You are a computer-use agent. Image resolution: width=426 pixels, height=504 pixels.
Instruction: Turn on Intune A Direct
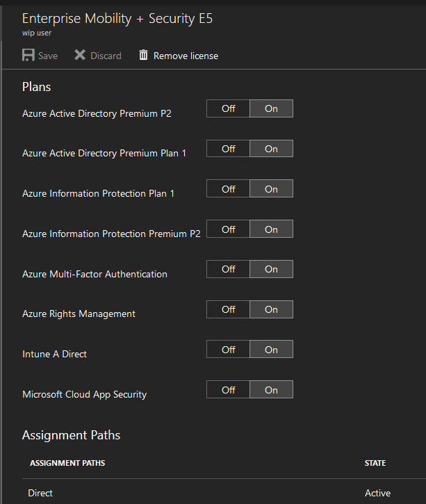271,350
